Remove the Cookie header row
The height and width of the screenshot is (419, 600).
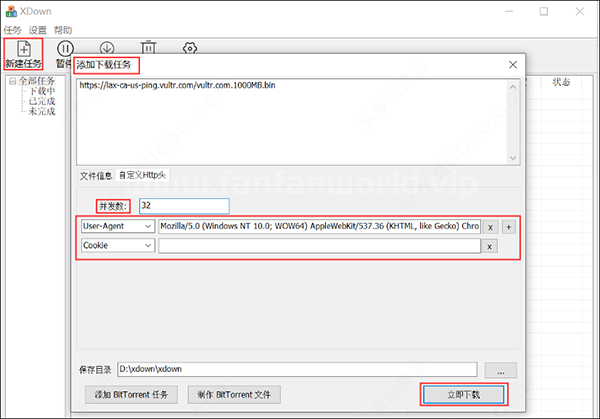click(489, 246)
